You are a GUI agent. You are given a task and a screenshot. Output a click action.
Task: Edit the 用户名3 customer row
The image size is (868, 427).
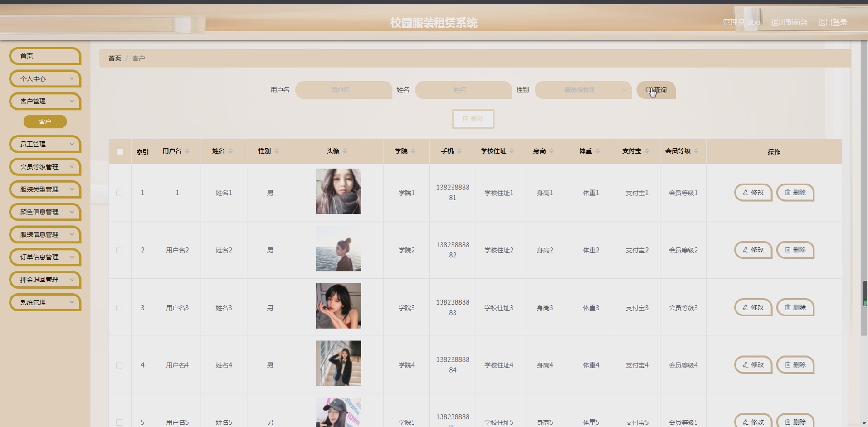tap(753, 307)
